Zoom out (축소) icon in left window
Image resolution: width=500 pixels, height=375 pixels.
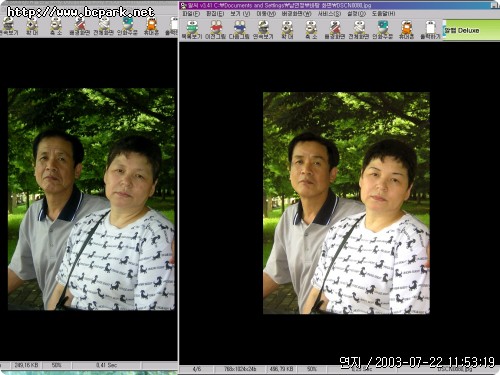56,26
